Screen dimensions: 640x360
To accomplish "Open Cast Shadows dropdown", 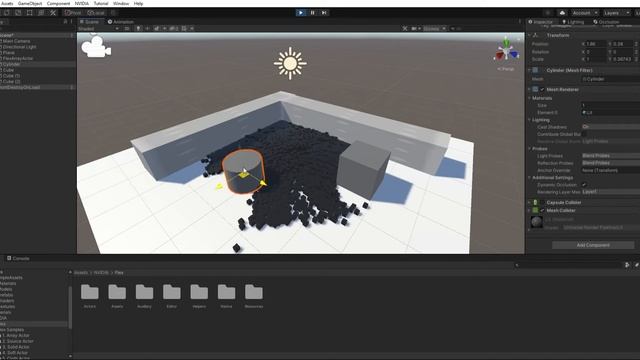I will (611, 127).
